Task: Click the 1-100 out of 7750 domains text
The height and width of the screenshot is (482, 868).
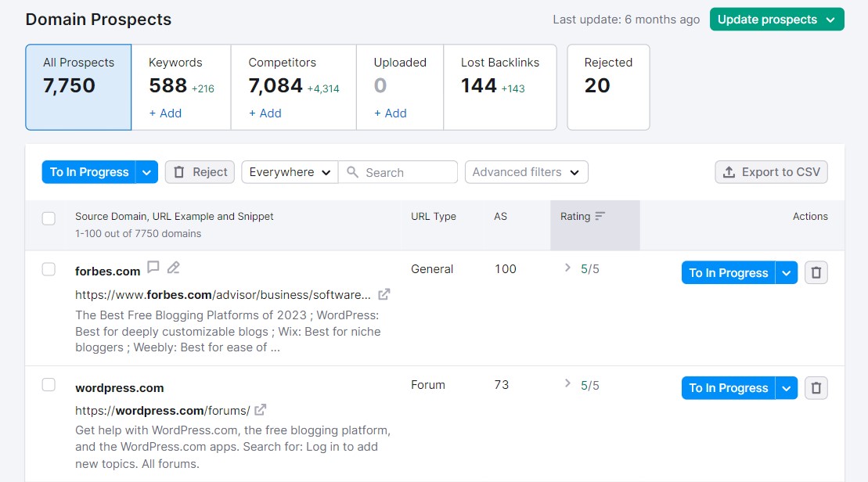Action: pos(139,233)
